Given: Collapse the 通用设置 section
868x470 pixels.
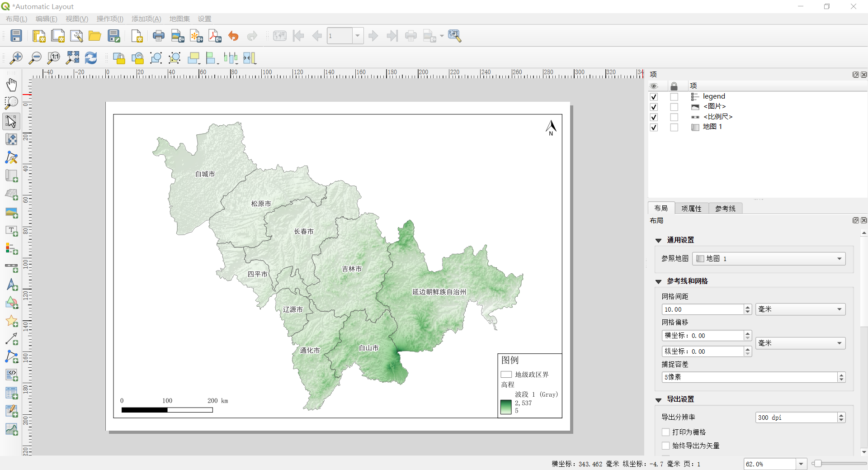Looking at the screenshot, I should click(659, 240).
